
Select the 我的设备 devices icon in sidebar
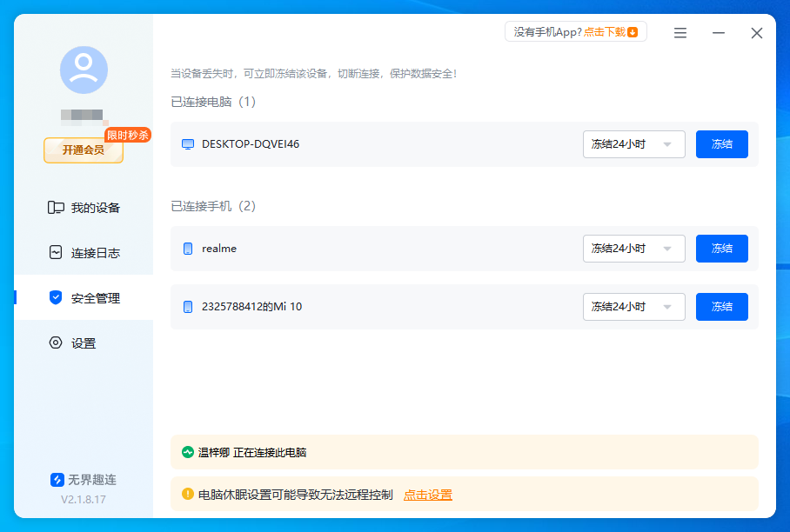coord(55,207)
